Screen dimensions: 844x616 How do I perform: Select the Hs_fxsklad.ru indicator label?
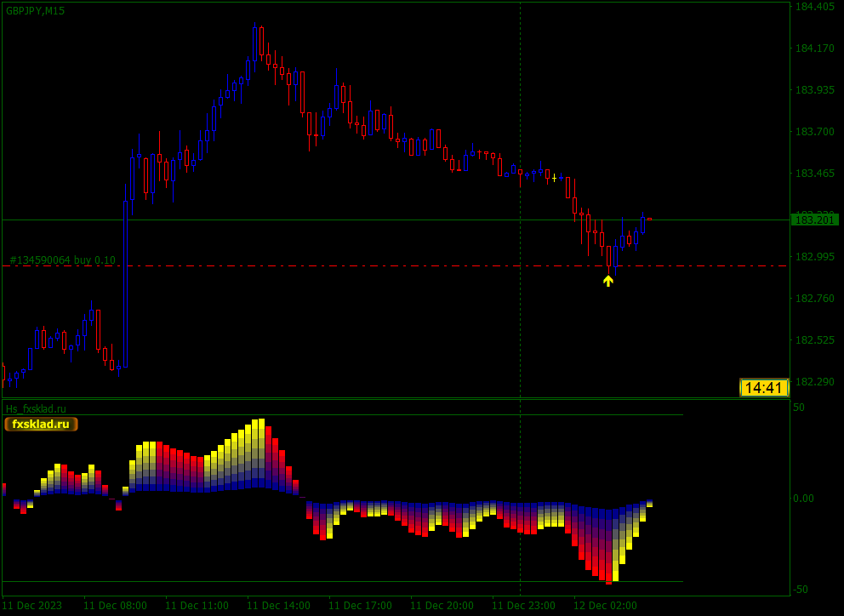coord(36,409)
